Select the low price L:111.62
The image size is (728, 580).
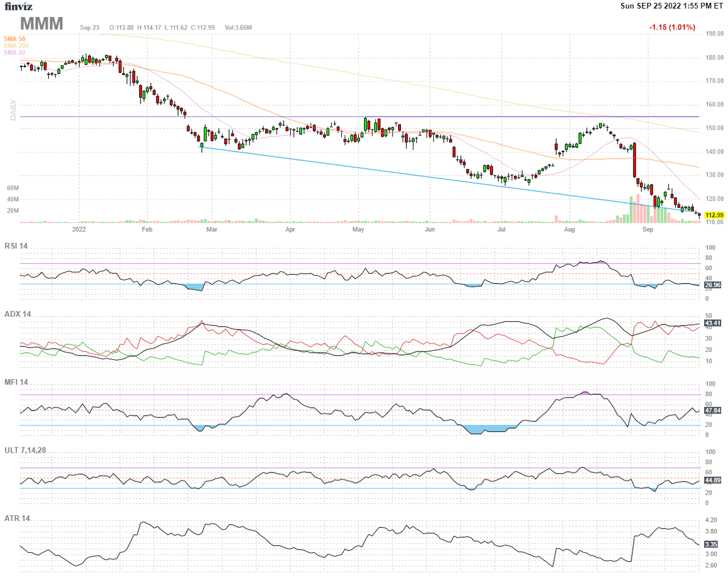(176, 27)
